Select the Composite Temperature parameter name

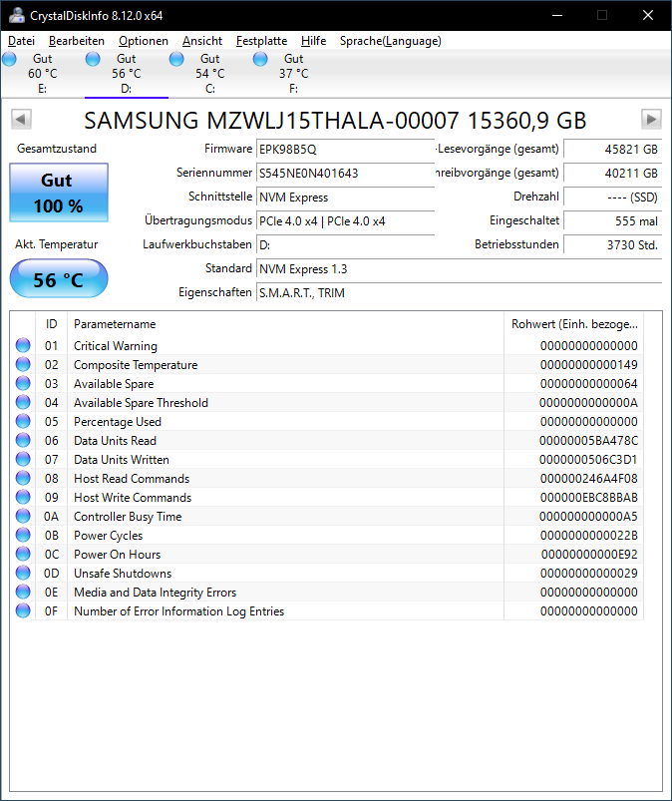tap(136, 365)
